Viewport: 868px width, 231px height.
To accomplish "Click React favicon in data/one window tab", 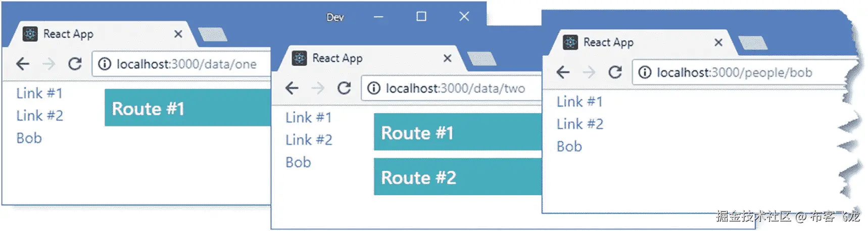I will (30, 34).
